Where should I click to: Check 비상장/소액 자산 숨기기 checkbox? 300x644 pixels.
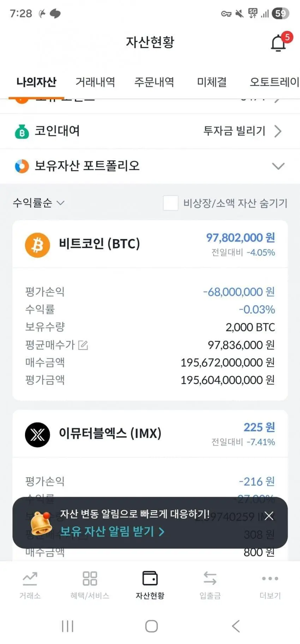(170, 203)
